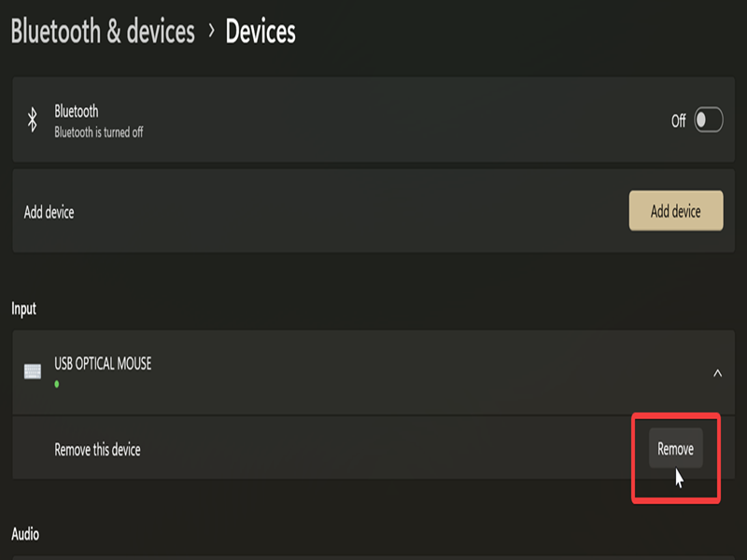Collapse the USB OPTICAL MOUSE section
The height and width of the screenshot is (560, 747).
click(x=717, y=372)
